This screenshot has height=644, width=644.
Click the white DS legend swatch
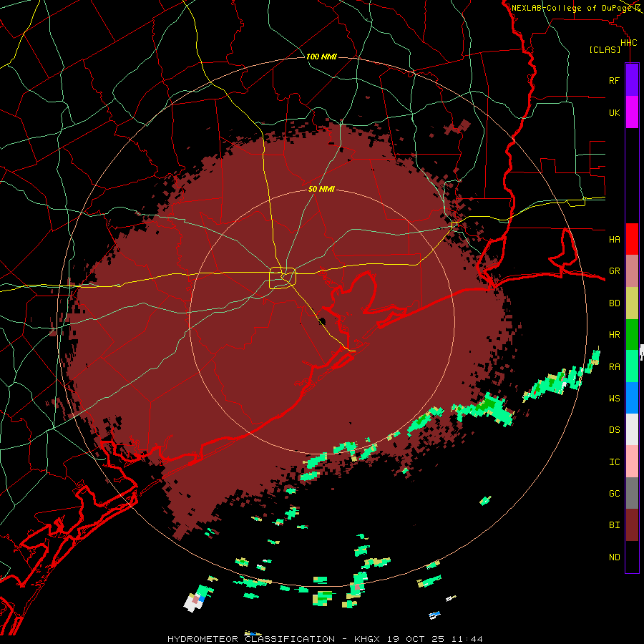pyautogui.click(x=632, y=429)
